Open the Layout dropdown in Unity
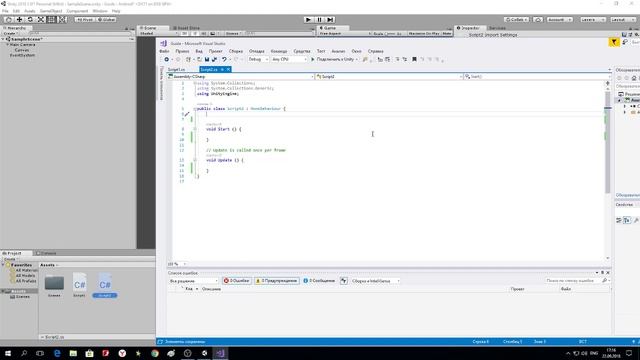 coord(622,20)
